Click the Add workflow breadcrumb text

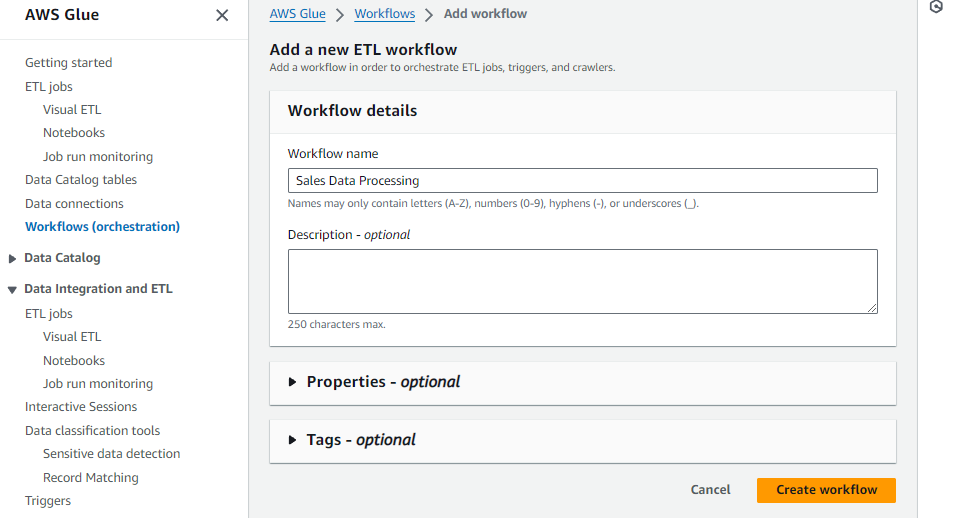click(486, 14)
